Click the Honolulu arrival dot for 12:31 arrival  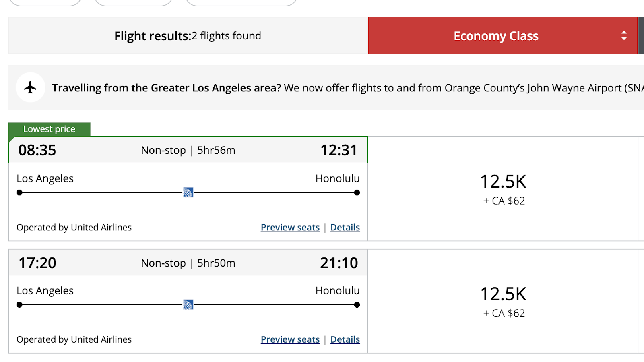pyautogui.click(x=357, y=192)
